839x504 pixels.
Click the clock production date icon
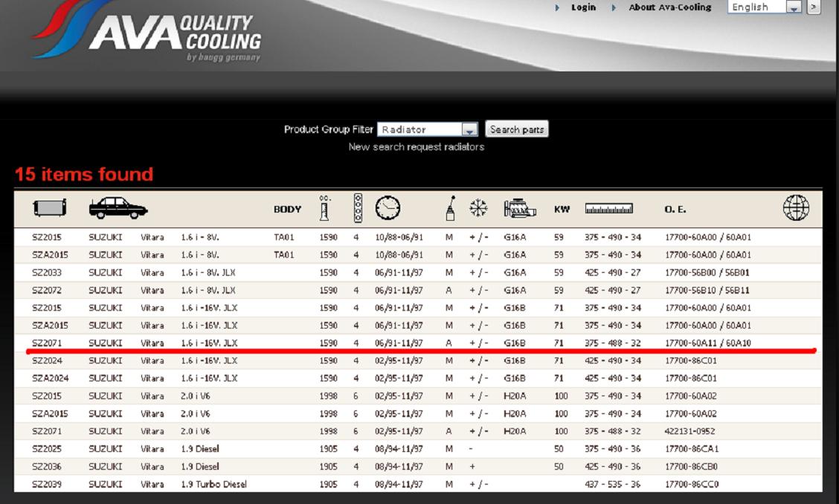(387, 209)
